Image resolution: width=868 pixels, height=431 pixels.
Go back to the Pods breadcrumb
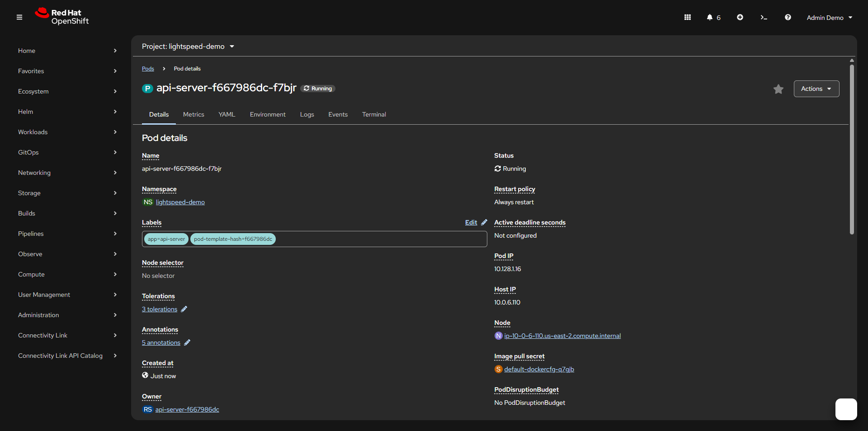[x=148, y=69]
